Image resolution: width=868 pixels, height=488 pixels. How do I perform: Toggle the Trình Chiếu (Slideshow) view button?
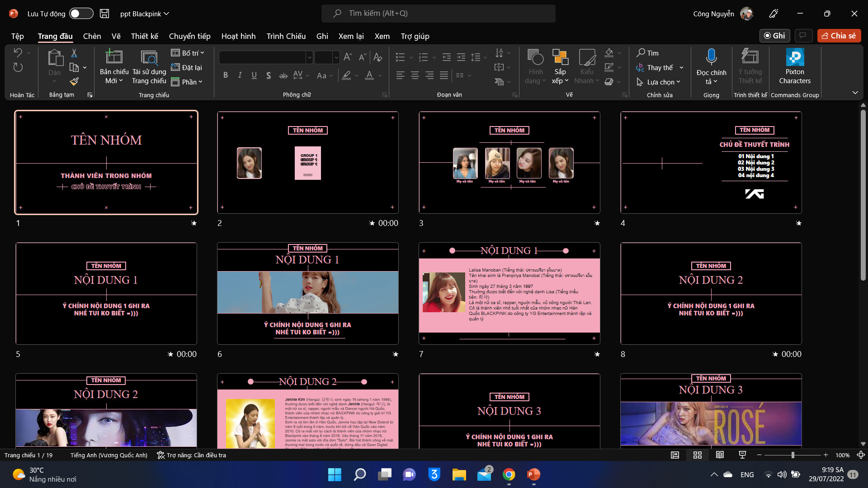tap(741, 455)
